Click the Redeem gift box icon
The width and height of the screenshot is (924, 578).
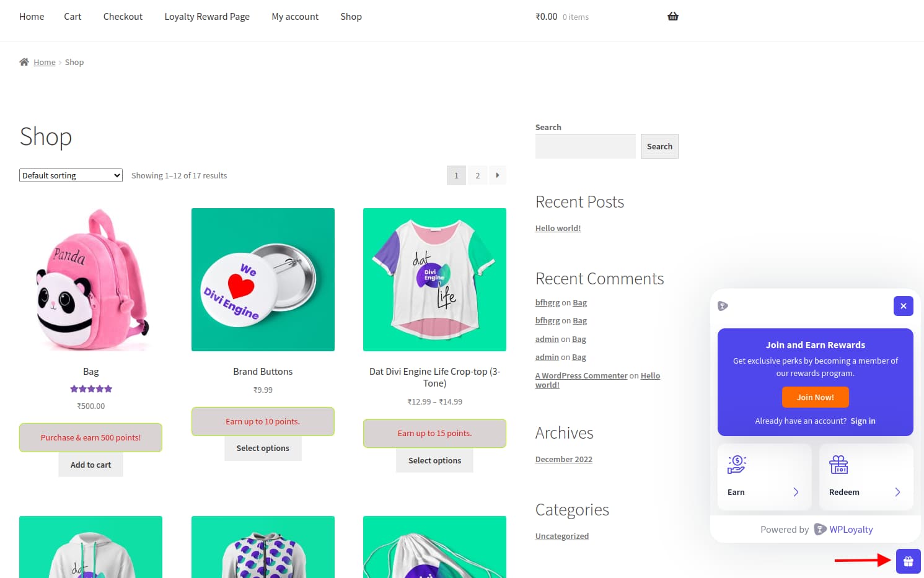[x=838, y=464]
